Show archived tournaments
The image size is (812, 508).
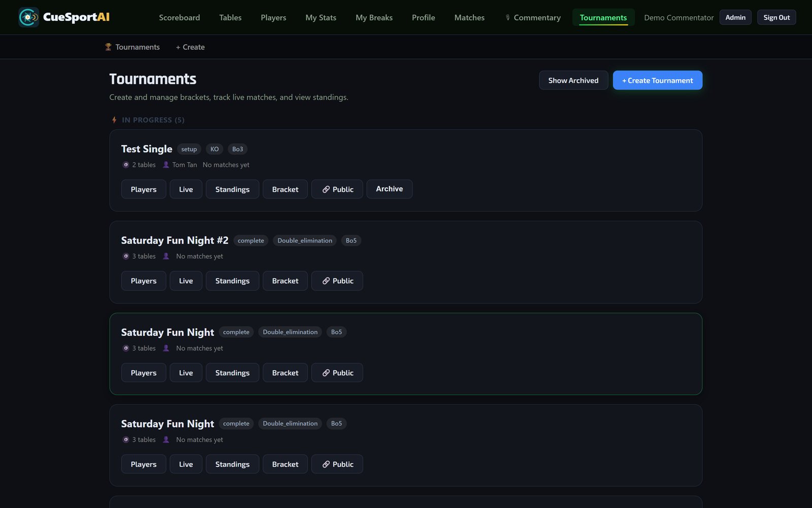(573, 80)
